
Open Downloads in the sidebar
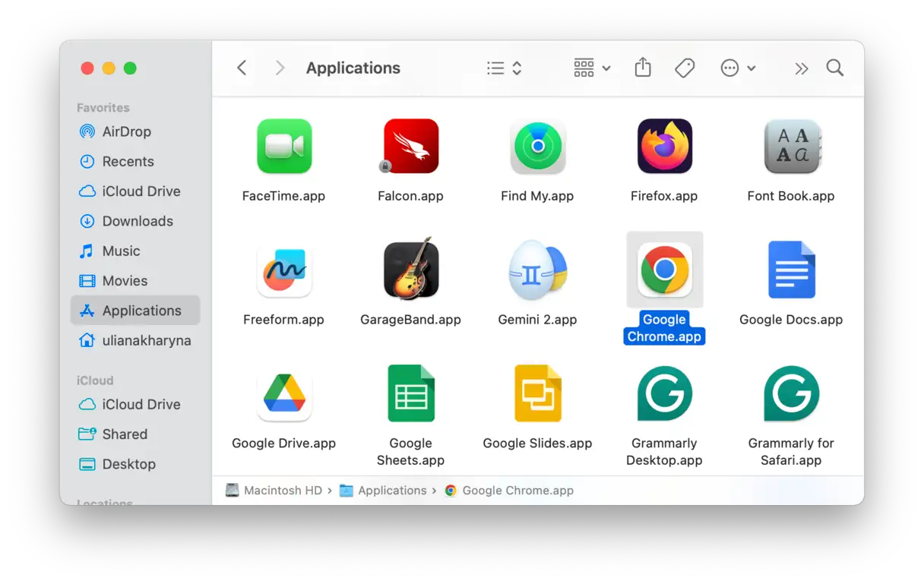click(x=135, y=221)
